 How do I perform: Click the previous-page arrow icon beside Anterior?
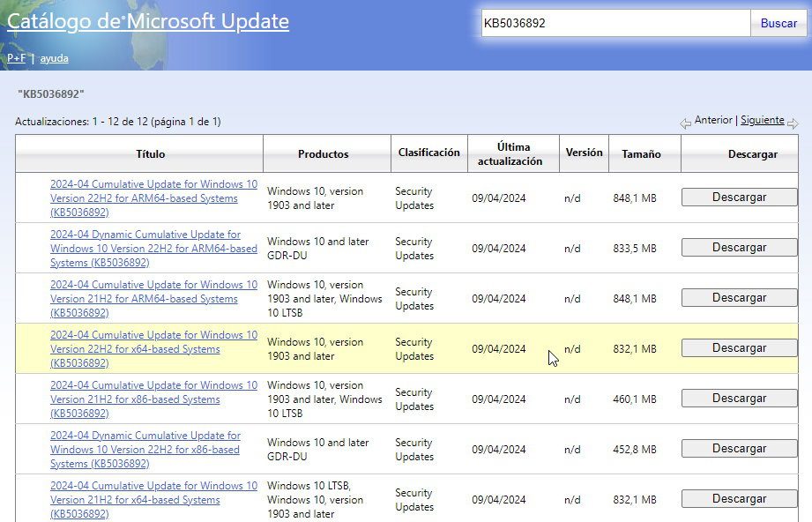[685, 123]
